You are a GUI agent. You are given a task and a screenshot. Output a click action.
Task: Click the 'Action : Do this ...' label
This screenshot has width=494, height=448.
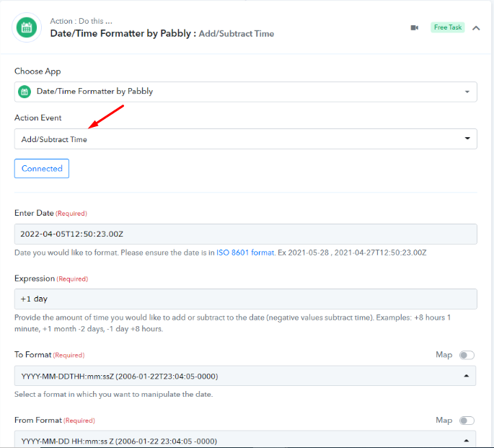[81, 21]
